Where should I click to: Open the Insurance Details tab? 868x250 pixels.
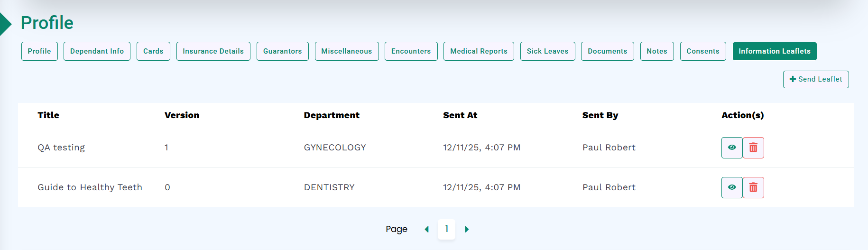click(x=213, y=51)
